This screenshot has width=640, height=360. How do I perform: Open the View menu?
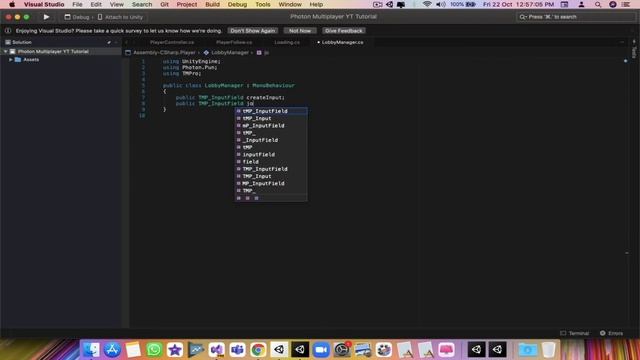(x=117, y=4)
